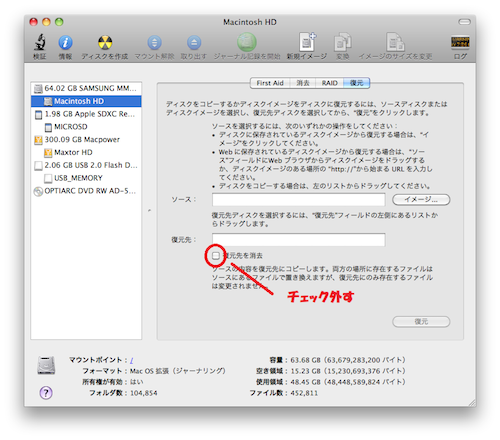500x440 pixels.
Task: Click the Resize Image (イメージのサイズを変更) icon
Action: 395,42
